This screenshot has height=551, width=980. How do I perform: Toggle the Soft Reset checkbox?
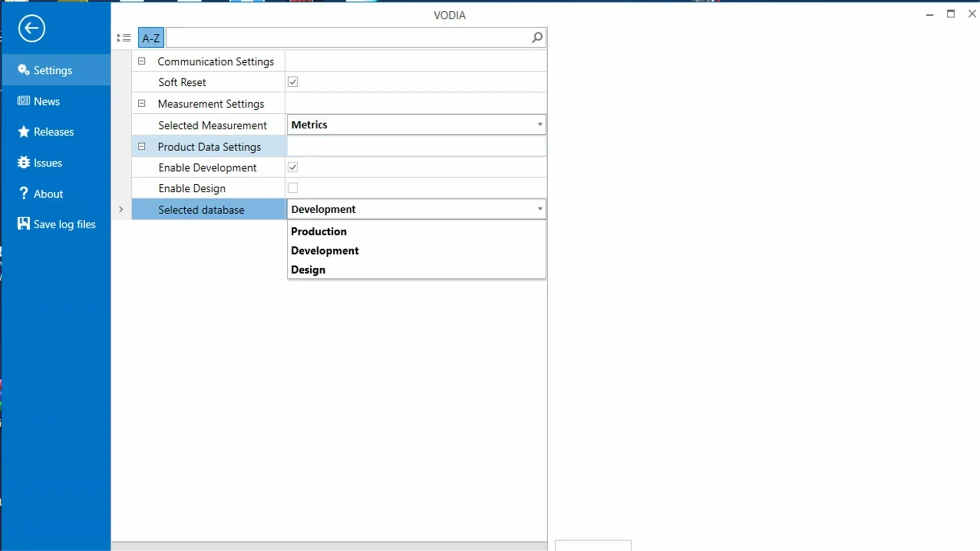[x=293, y=82]
